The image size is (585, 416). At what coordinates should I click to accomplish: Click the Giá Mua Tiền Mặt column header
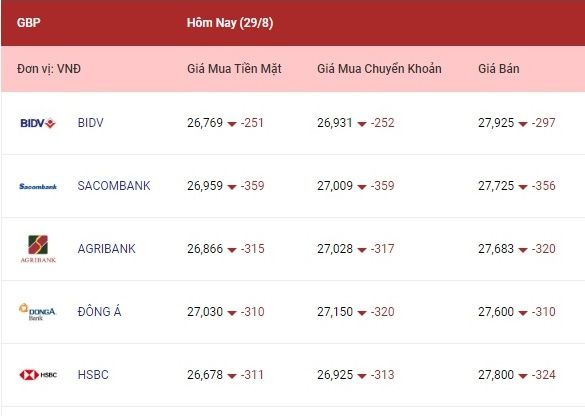pos(234,69)
